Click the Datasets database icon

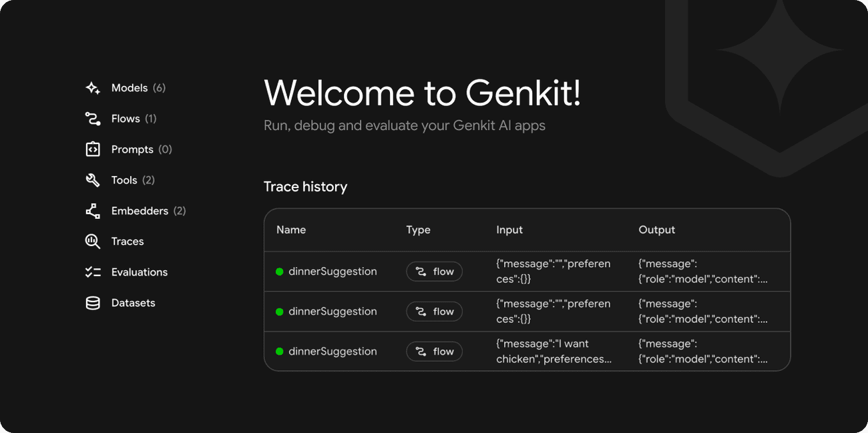tap(91, 302)
